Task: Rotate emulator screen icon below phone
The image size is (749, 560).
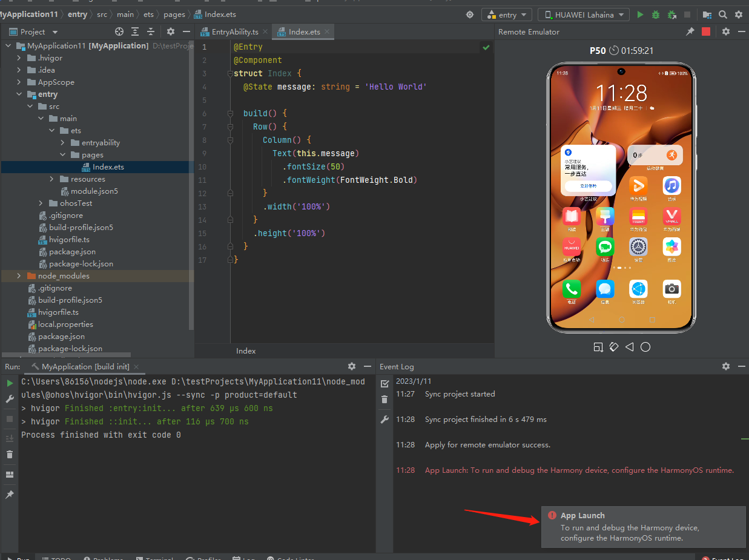Action: coord(614,347)
